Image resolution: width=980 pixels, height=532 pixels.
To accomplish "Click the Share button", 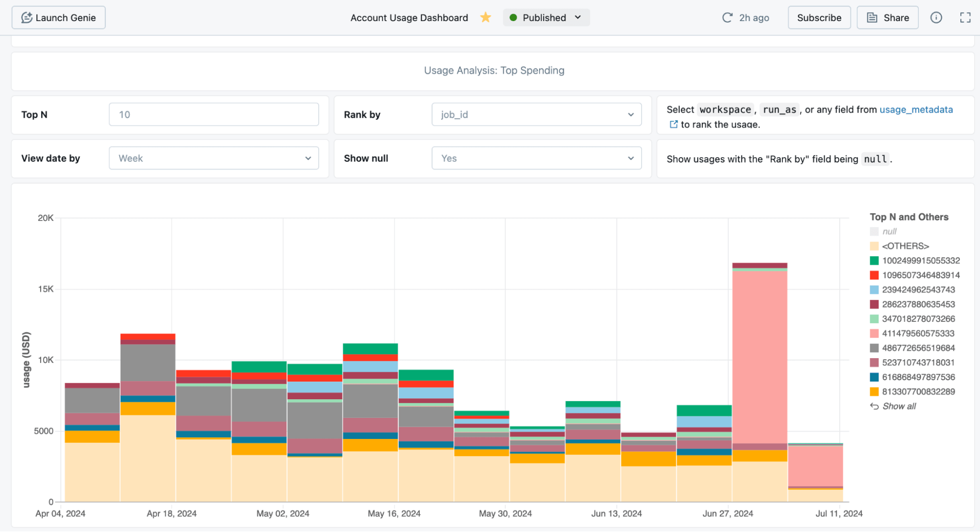I will (x=887, y=18).
